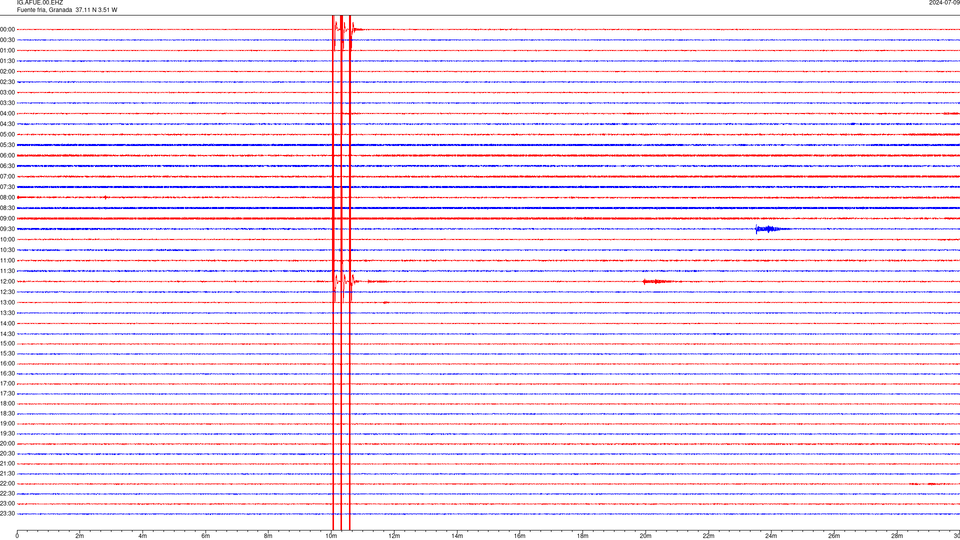Click the 20m axis tick label

645,536
